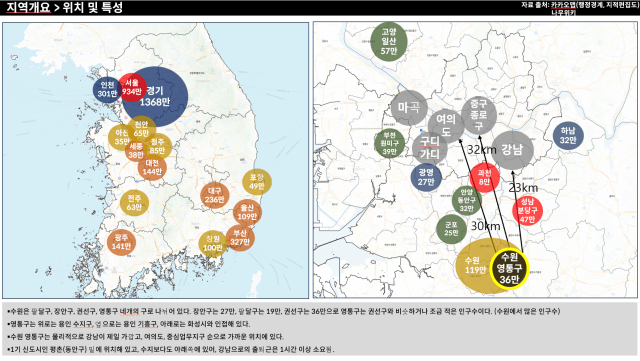Click the 30km distance label
This screenshot has height=361, width=640.
pos(485,226)
